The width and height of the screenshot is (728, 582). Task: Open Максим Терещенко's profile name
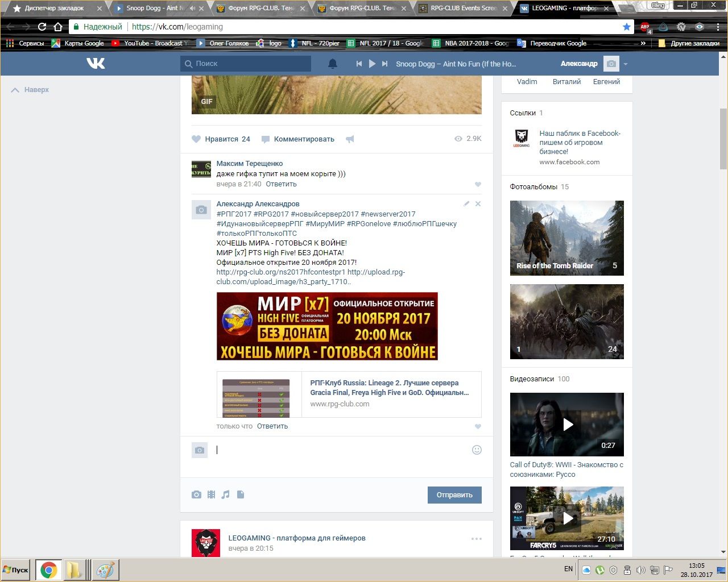(250, 164)
